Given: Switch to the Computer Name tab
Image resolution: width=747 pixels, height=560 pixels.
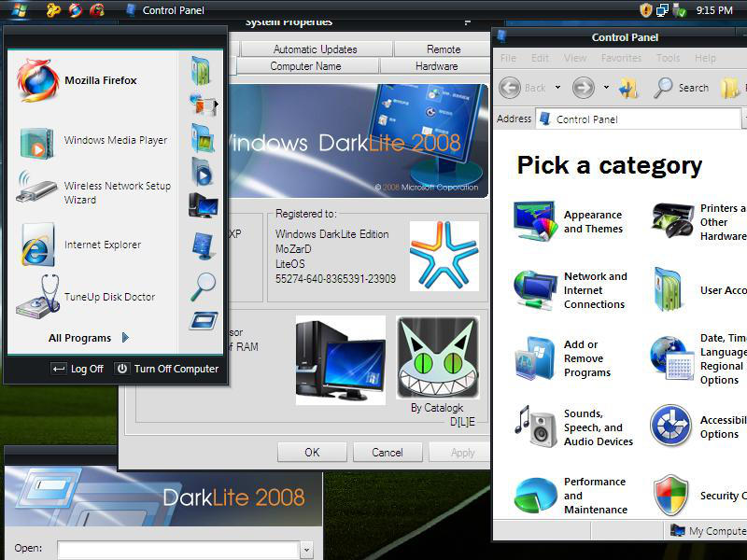Looking at the screenshot, I should [306, 66].
